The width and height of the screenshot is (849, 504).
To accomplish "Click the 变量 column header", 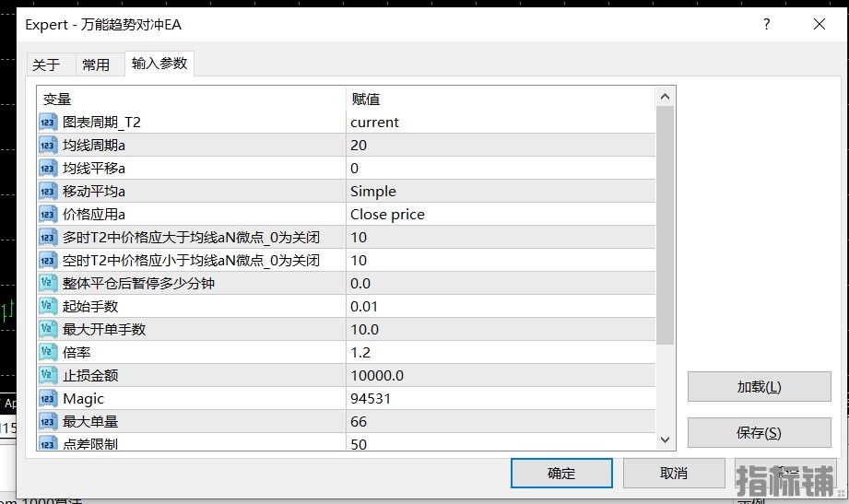I will coord(191,99).
